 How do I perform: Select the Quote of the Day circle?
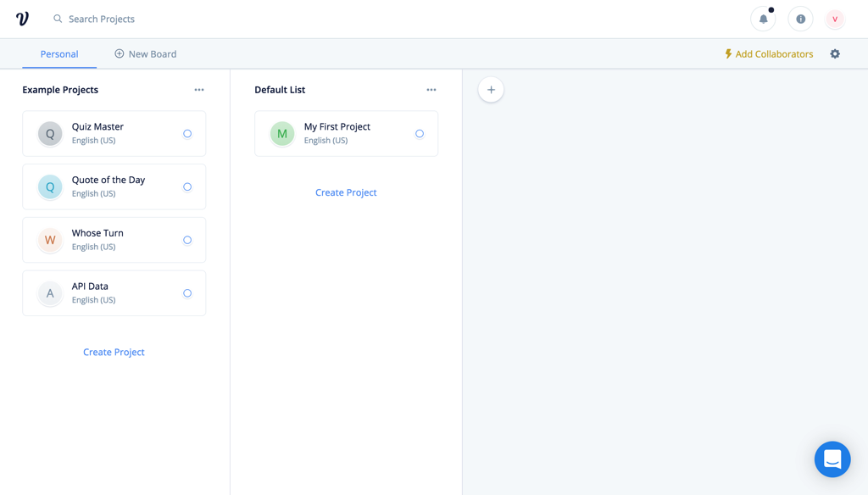pyautogui.click(x=187, y=187)
